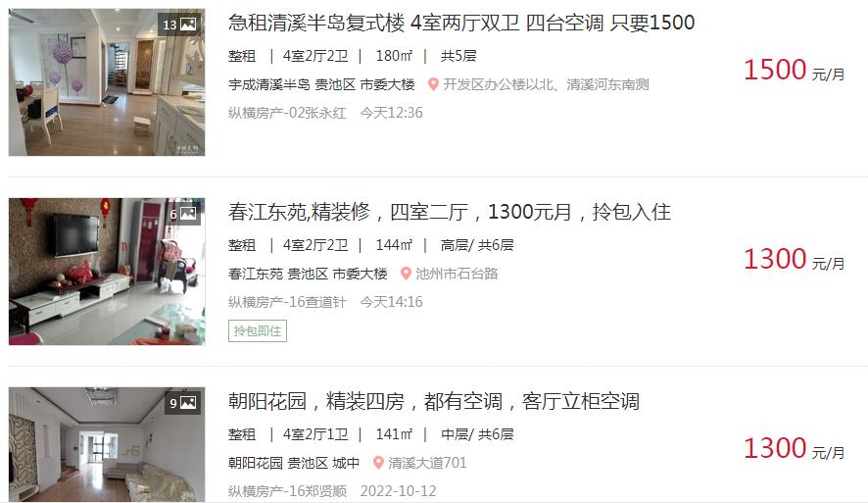Click the 1500 元/月 price
The height and width of the screenshot is (503, 868).
point(794,71)
